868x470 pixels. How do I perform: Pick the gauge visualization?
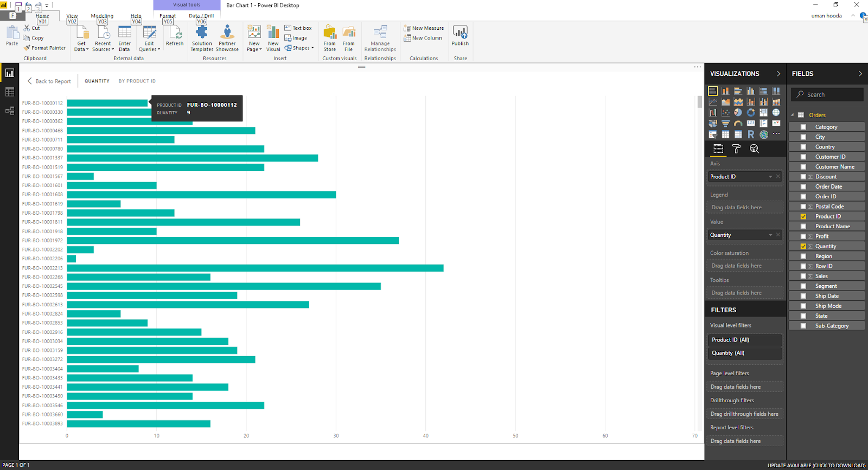[x=738, y=124]
